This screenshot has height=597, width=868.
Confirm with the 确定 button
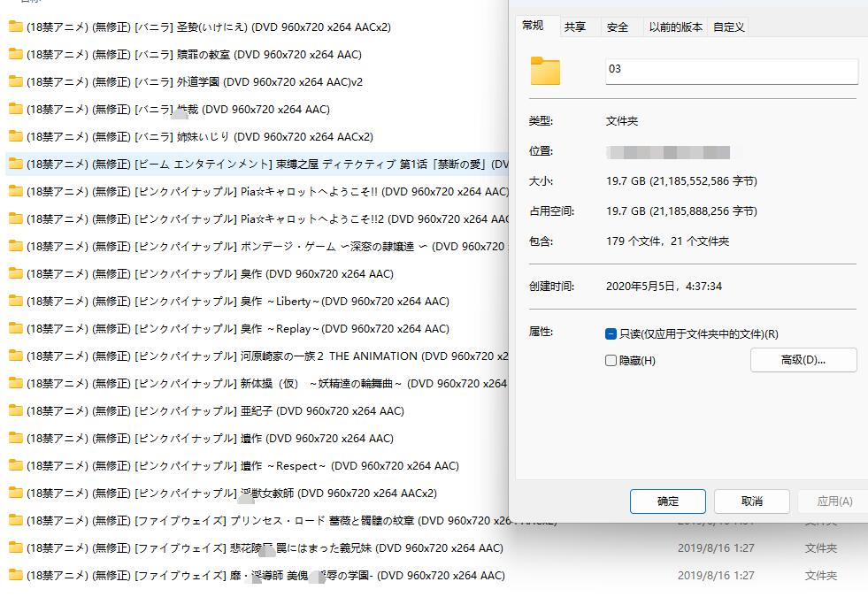click(x=667, y=501)
